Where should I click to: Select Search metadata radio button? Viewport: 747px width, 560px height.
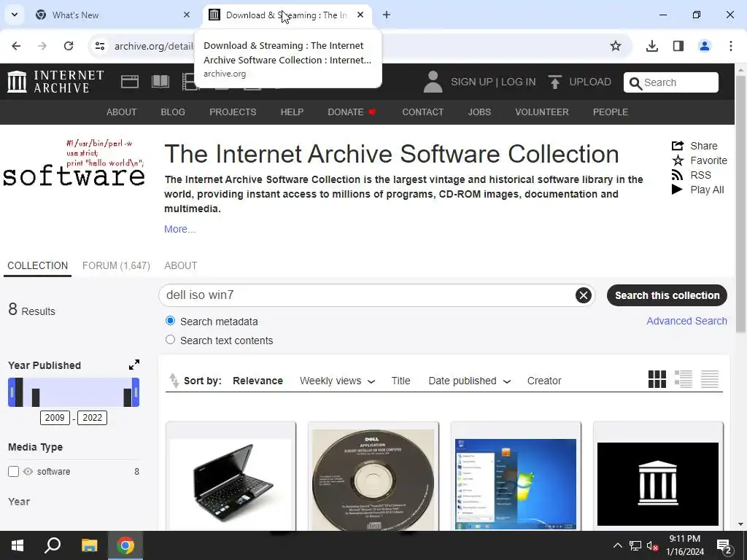[x=170, y=321]
